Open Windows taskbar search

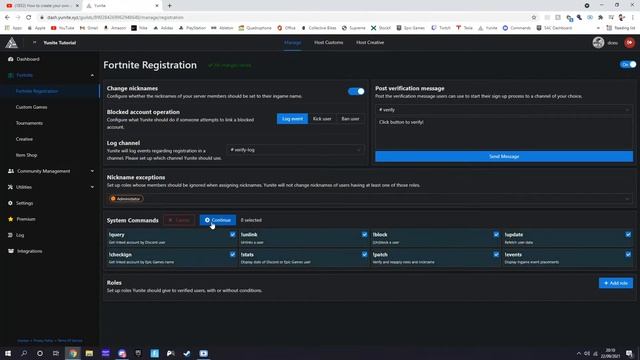tap(24, 353)
